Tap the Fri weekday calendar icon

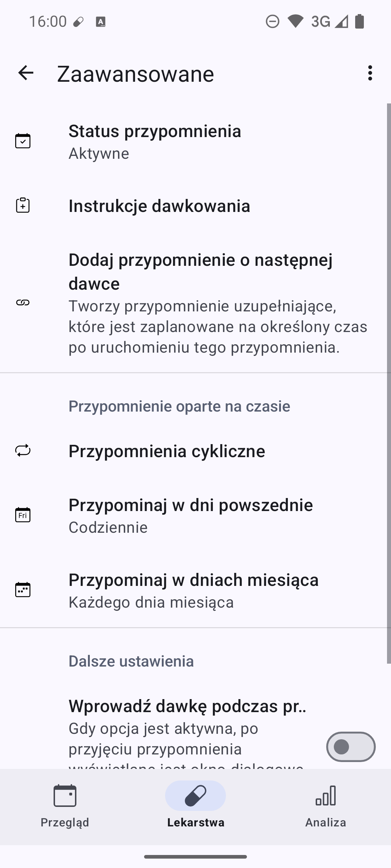[x=23, y=515]
